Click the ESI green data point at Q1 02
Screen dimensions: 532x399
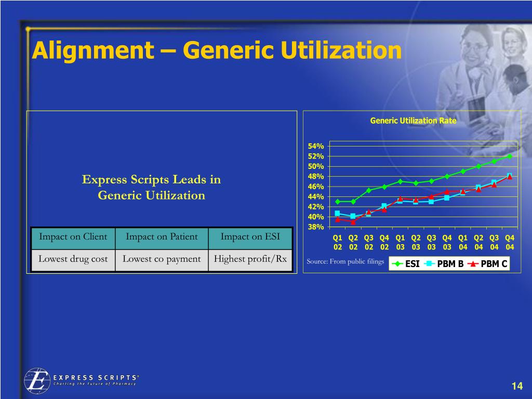(338, 202)
